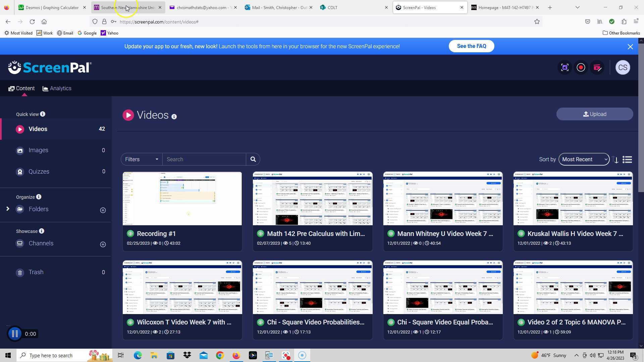This screenshot has height=362, width=644.
Task: Launch the screen recorder icon
Action: (581, 68)
